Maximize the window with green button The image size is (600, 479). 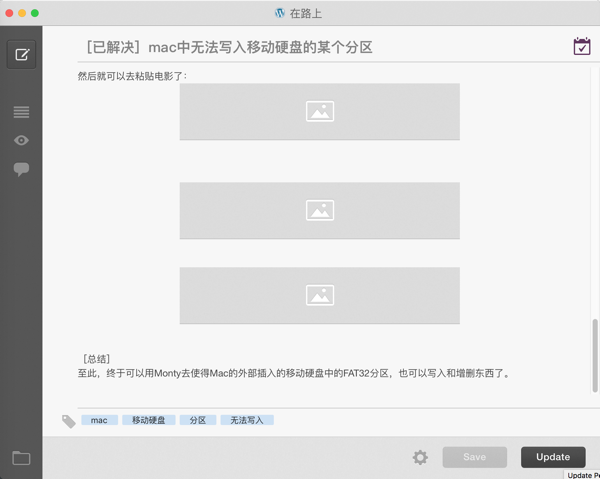tap(35, 13)
